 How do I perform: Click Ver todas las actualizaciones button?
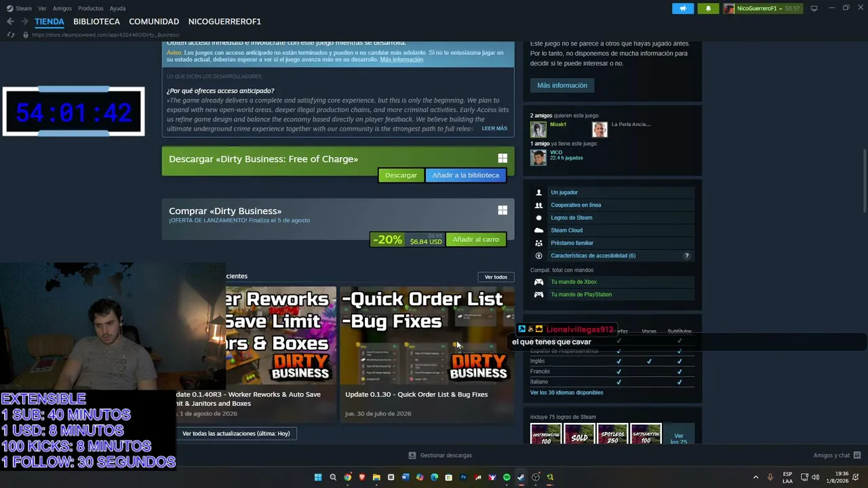(236, 434)
